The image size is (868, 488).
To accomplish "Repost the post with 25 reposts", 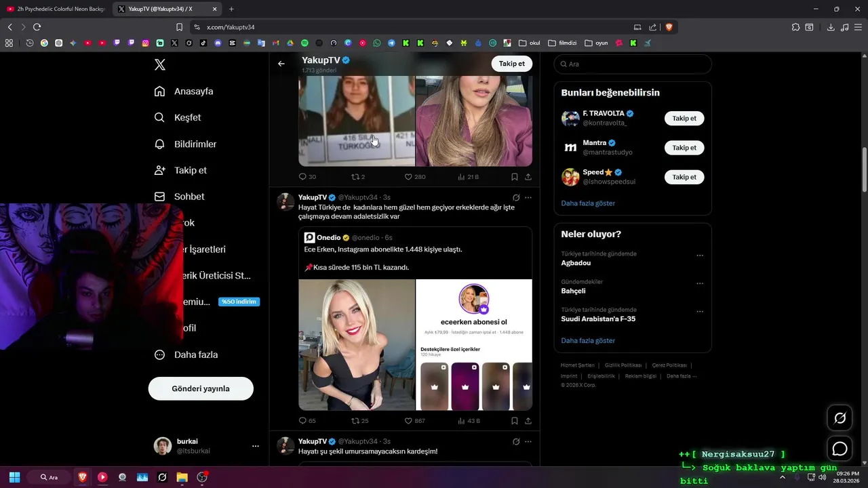I will coord(359,421).
